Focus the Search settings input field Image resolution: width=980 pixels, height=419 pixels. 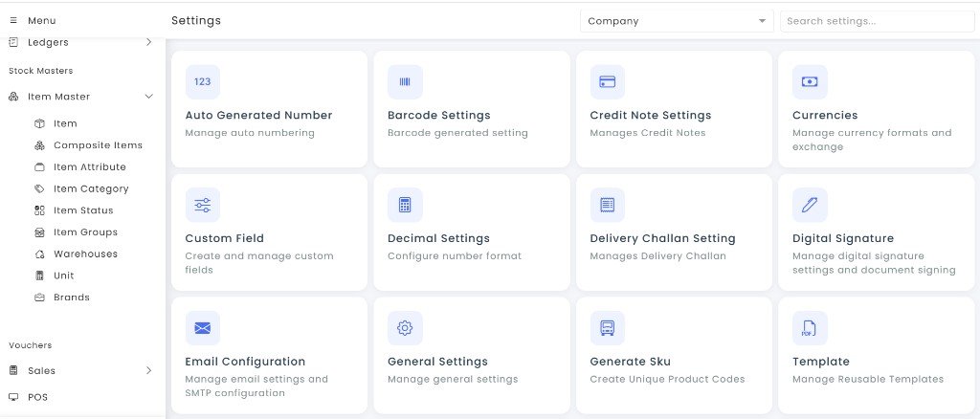877,21
